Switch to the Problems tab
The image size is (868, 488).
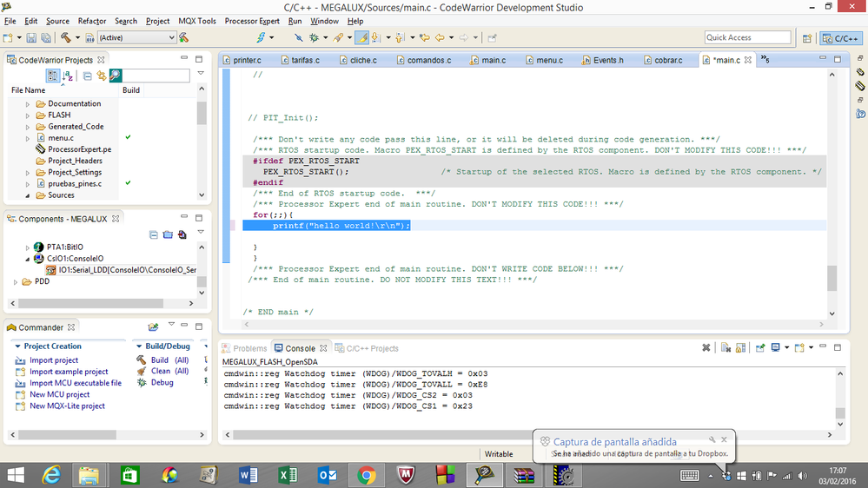[x=244, y=348]
